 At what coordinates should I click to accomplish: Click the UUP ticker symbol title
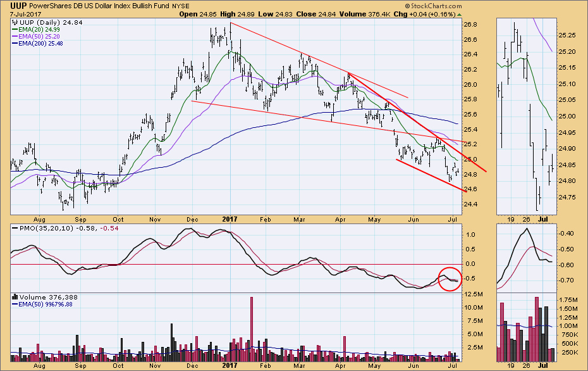coord(18,6)
